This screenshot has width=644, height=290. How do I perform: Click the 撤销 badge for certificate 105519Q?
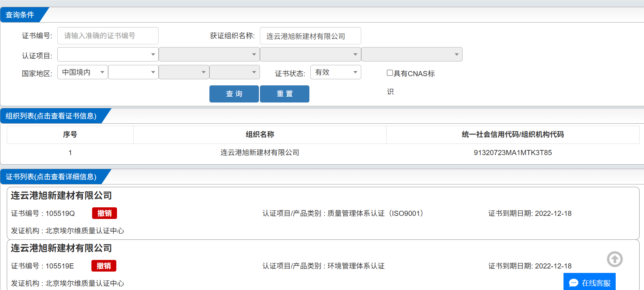point(104,213)
